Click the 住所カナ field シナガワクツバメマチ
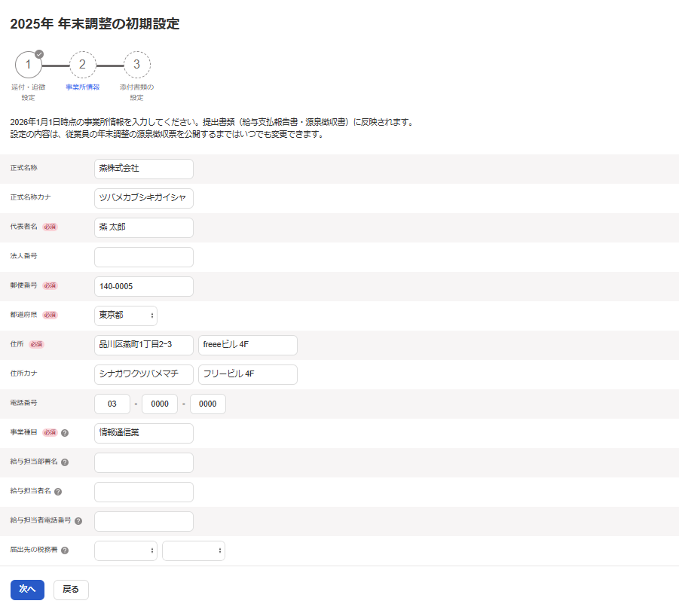Screen dimensions: 679x616 (144, 374)
